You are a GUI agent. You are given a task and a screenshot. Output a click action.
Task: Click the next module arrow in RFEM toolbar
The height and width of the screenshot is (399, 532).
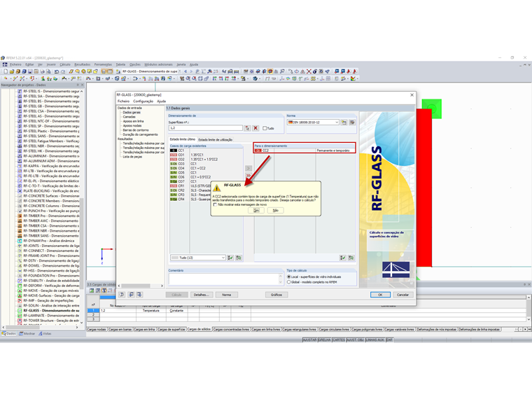[x=191, y=71]
